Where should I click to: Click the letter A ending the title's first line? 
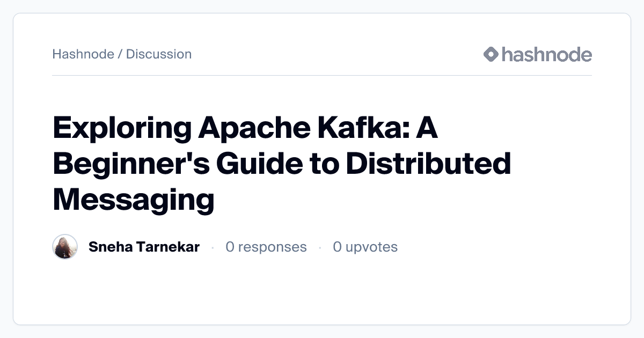pos(427,130)
